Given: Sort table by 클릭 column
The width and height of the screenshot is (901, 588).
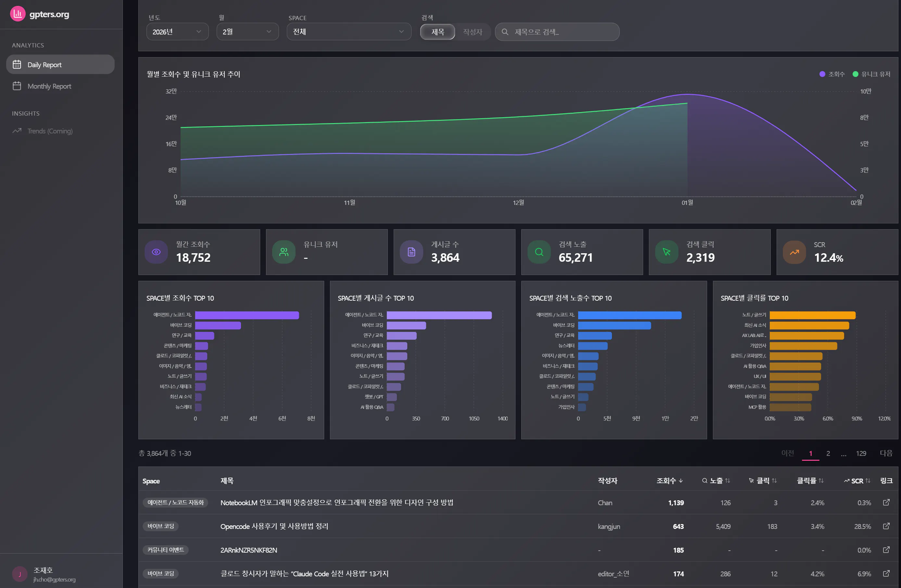Looking at the screenshot, I should click(x=763, y=481).
